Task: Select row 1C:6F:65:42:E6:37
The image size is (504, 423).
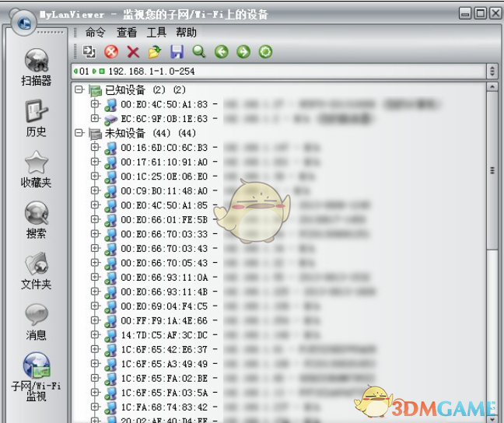Action: tap(164, 349)
